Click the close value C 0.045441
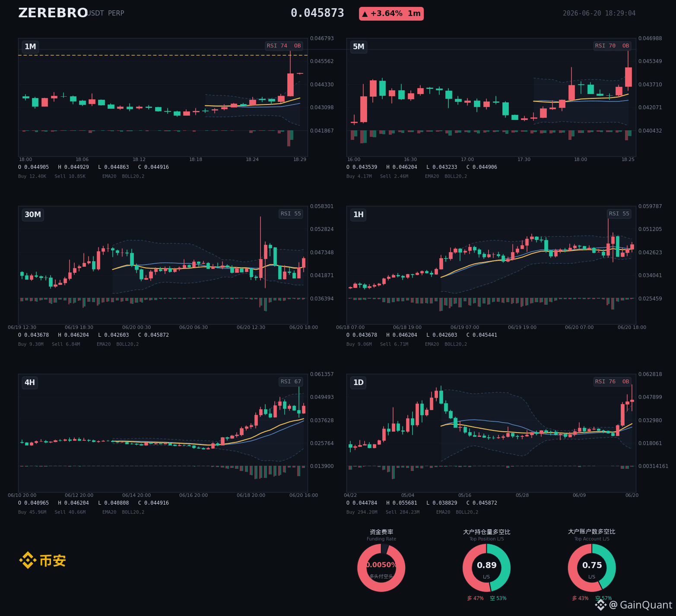Image resolution: width=676 pixels, height=616 pixels. click(482, 335)
